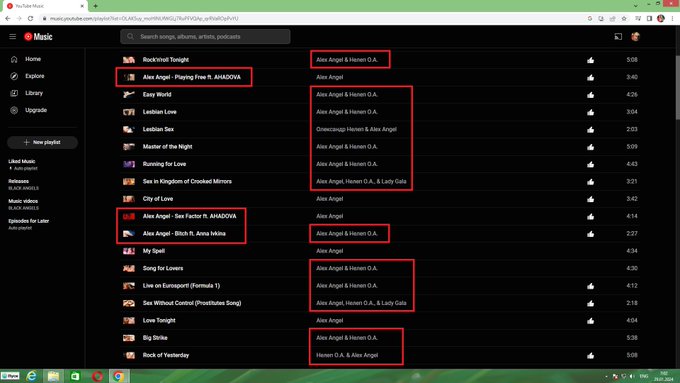The width and height of the screenshot is (680, 383).
Task: Open a new browser tab
Action: pyautogui.click(x=95, y=6)
